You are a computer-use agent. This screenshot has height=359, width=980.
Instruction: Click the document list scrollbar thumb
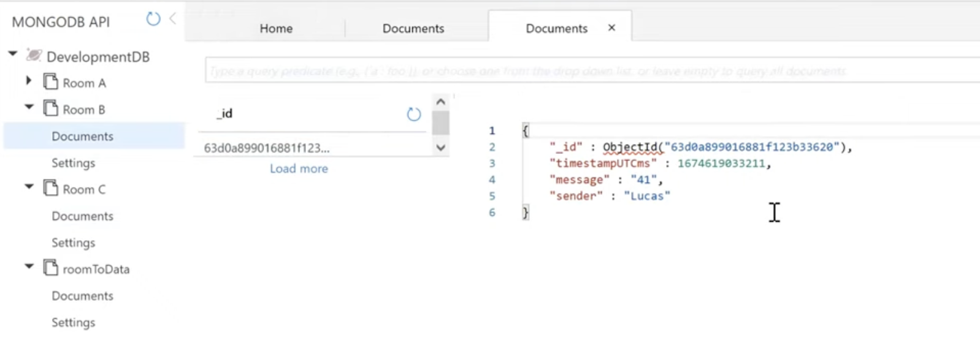coord(440,123)
